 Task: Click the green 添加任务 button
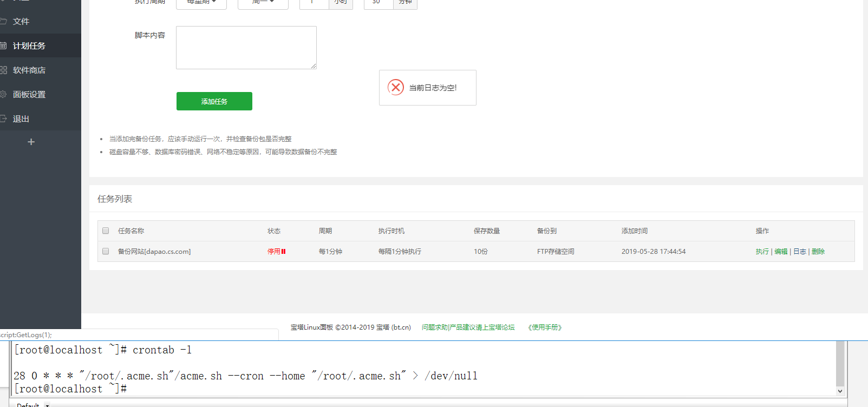(214, 101)
